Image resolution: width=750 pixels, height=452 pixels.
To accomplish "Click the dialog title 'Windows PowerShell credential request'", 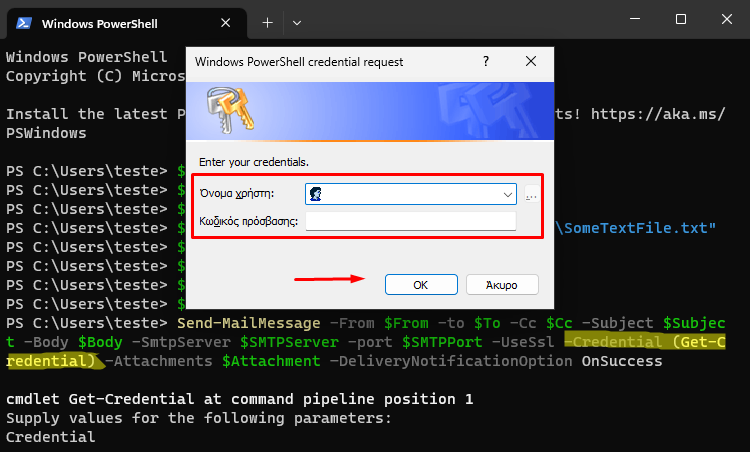I will [x=299, y=62].
